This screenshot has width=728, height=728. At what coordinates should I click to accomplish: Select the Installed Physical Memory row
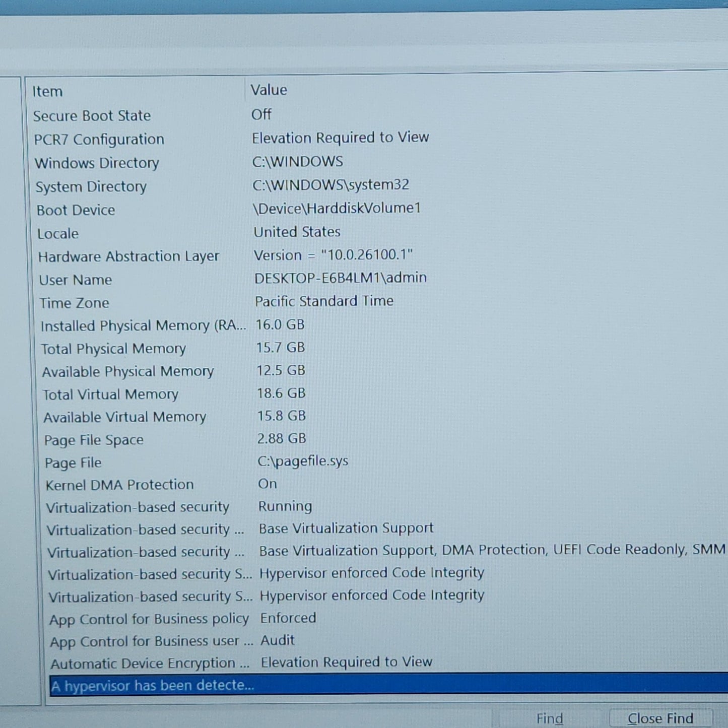coord(143,326)
